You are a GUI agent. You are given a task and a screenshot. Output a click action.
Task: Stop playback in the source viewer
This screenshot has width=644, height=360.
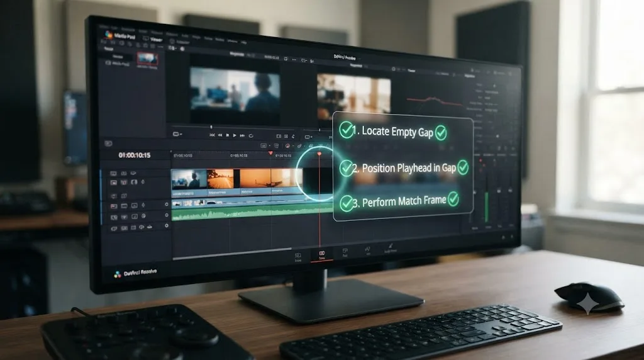[228, 135]
